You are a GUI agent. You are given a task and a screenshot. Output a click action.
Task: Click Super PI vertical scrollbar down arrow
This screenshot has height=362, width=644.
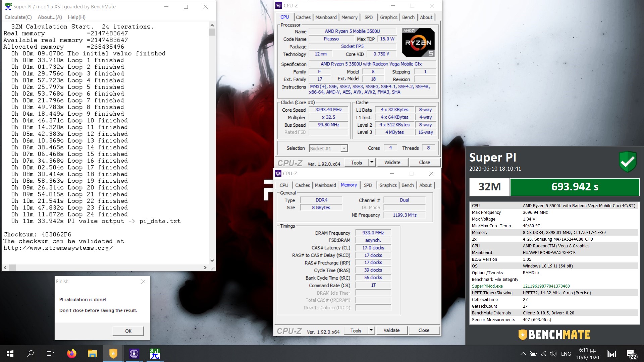[212, 260]
